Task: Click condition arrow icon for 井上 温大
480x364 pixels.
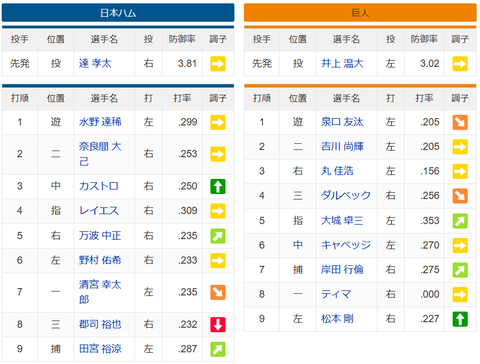Action: coord(460,64)
